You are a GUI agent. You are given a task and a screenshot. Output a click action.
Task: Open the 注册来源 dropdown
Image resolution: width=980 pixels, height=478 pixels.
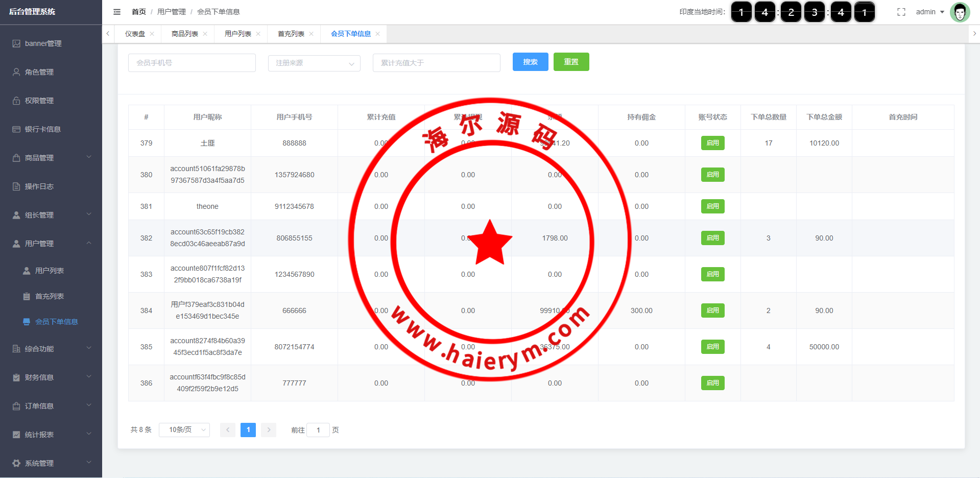pos(314,63)
